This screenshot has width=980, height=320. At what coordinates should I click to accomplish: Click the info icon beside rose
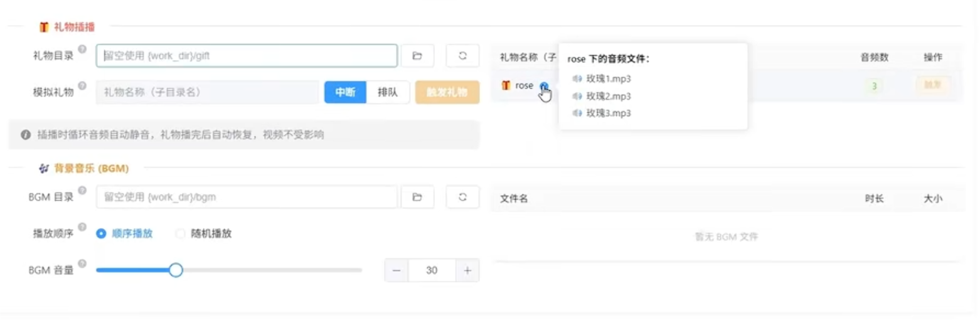(543, 86)
